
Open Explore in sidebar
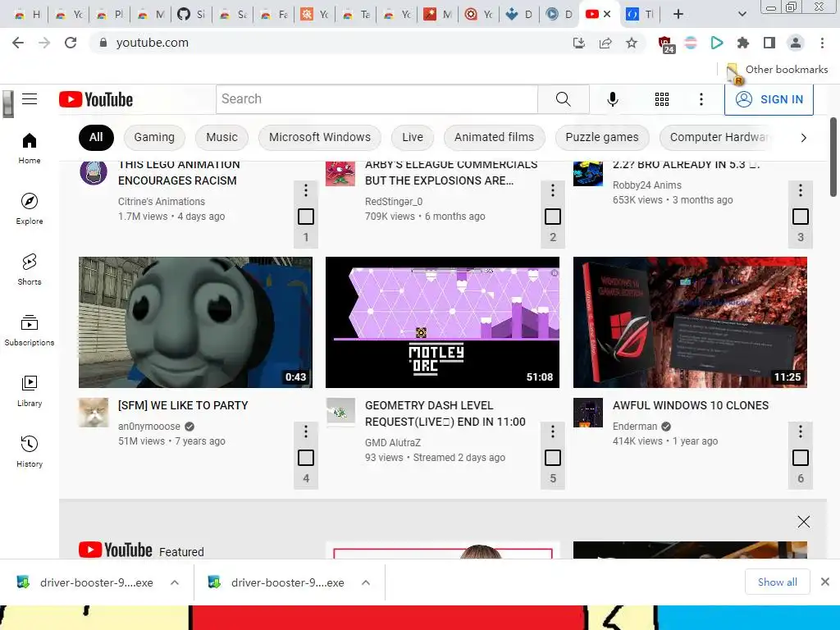(x=30, y=209)
